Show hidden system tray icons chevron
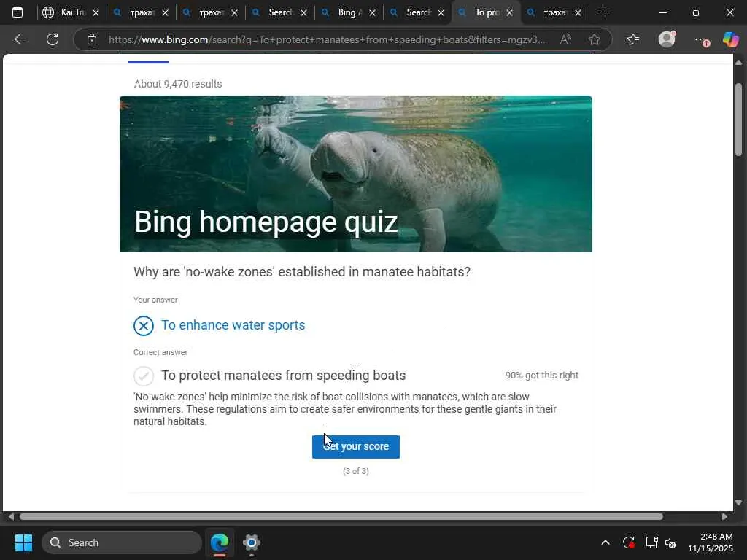The width and height of the screenshot is (747, 560). tap(605, 542)
